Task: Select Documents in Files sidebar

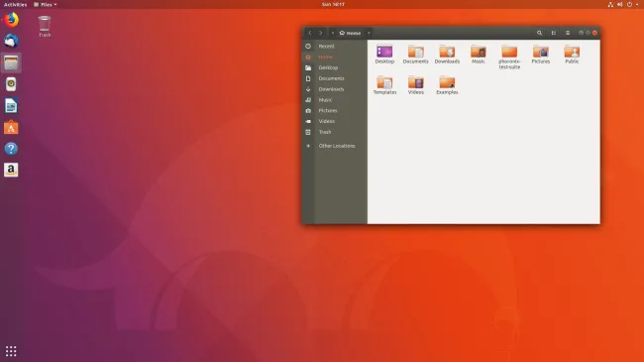Action: 334,78
